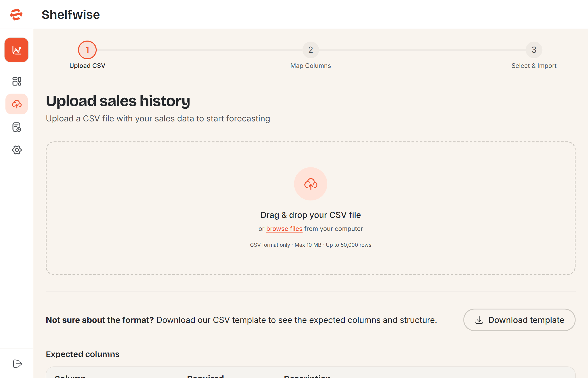Click the Shelfwise logo icon
The height and width of the screenshot is (378, 588).
click(x=16, y=14)
